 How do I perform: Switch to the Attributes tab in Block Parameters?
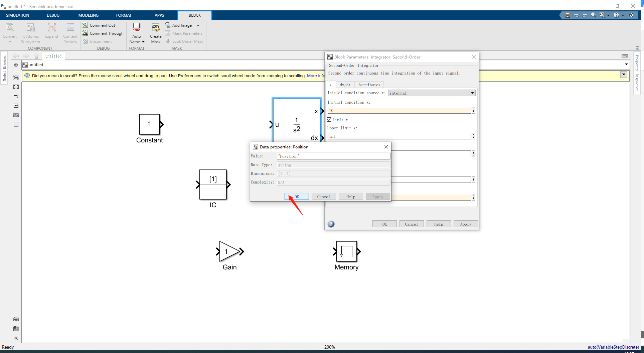[x=369, y=85]
